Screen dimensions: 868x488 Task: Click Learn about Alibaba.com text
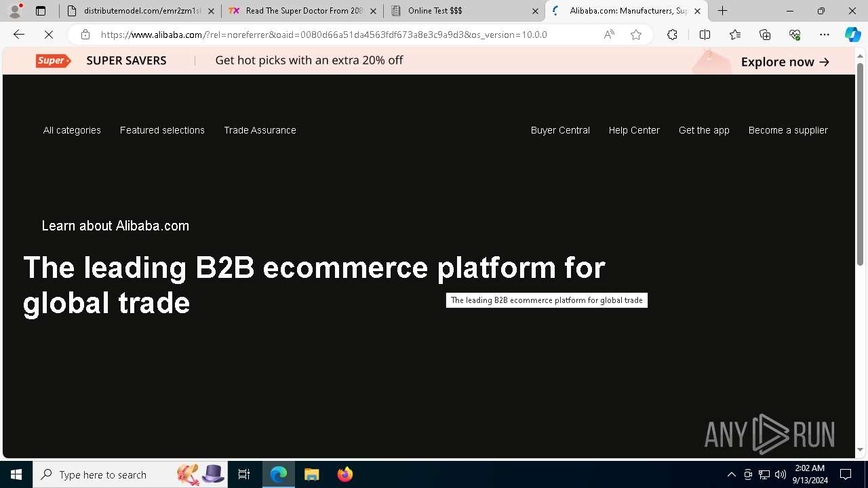(x=115, y=226)
